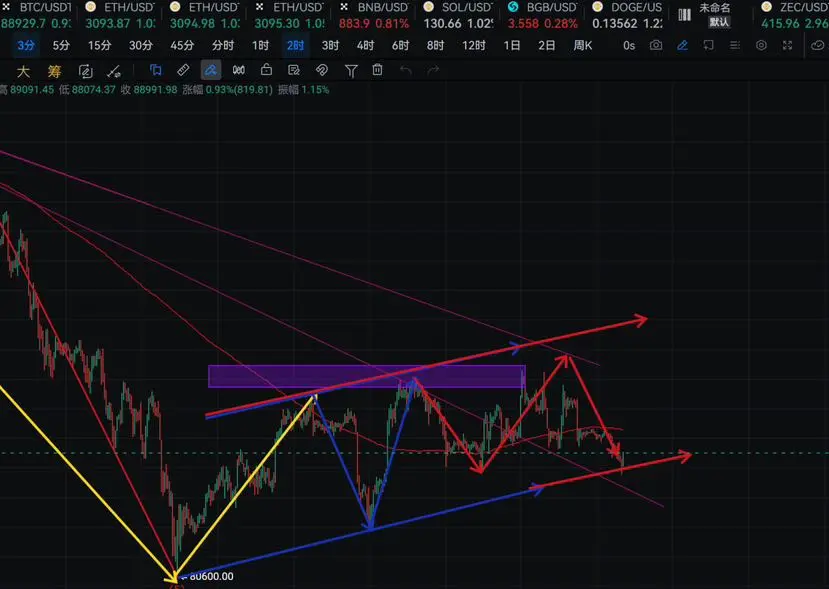This screenshot has width=829, height=589.
Task: Click the 低 88074.37 low value
Action: click(87, 90)
